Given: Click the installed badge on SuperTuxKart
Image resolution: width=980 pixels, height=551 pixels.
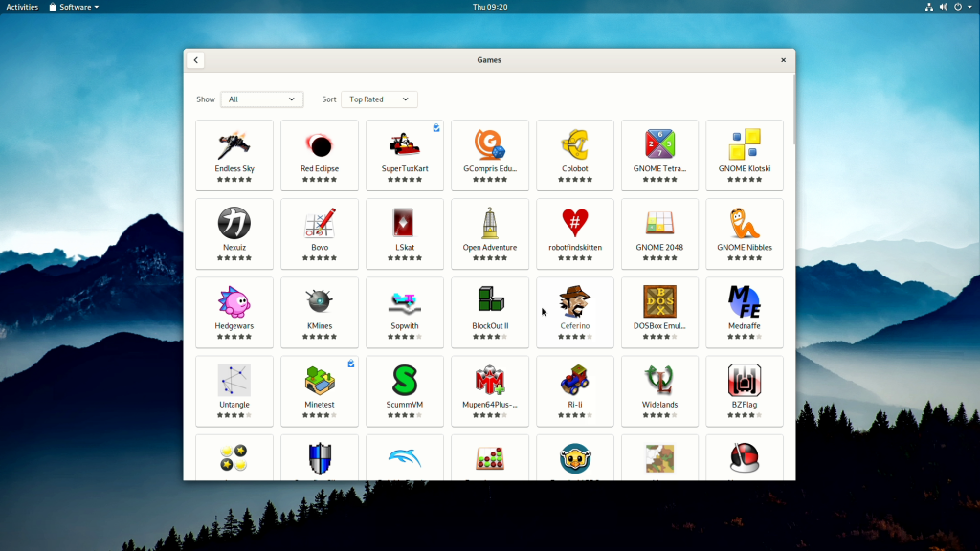Looking at the screenshot, I should tap(436, 127).
